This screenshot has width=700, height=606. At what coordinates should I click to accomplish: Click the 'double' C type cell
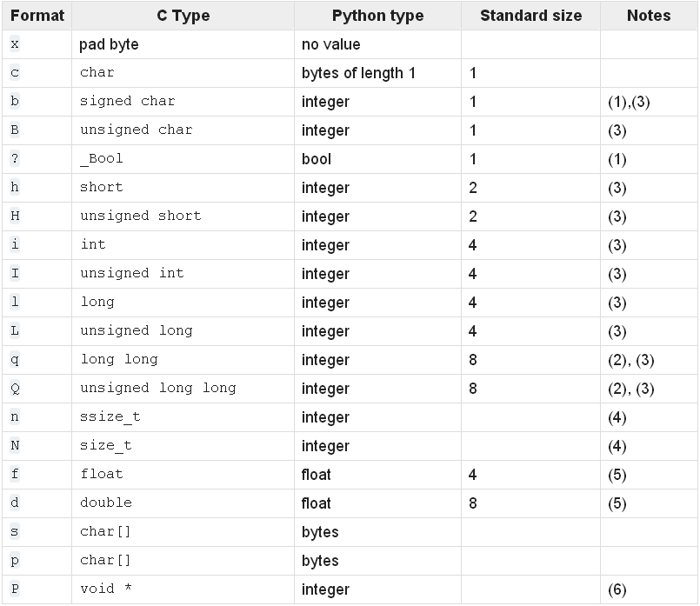pyautogui.click(x=106, y=503)
